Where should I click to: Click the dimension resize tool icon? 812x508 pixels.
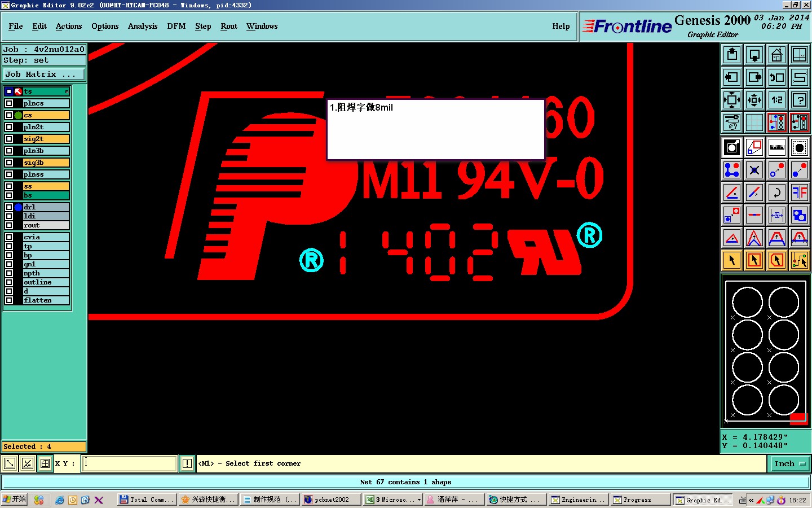point(777,215)
